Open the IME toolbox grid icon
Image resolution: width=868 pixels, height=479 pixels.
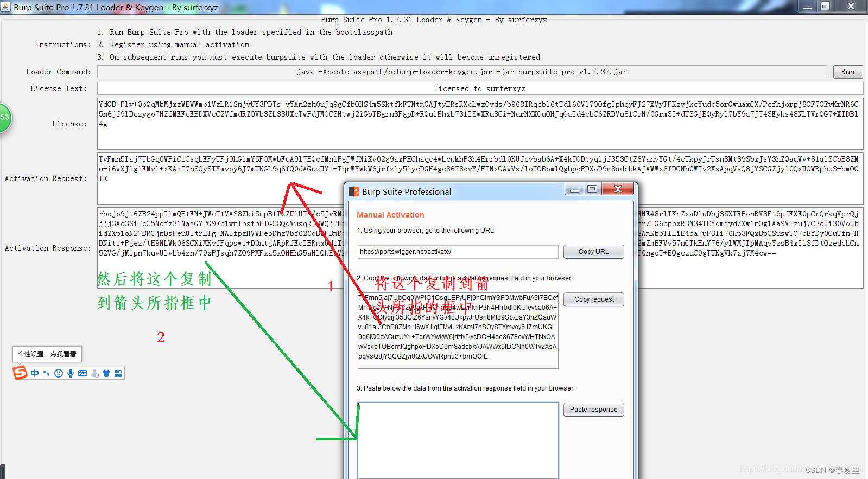click(x=118, y=373)
